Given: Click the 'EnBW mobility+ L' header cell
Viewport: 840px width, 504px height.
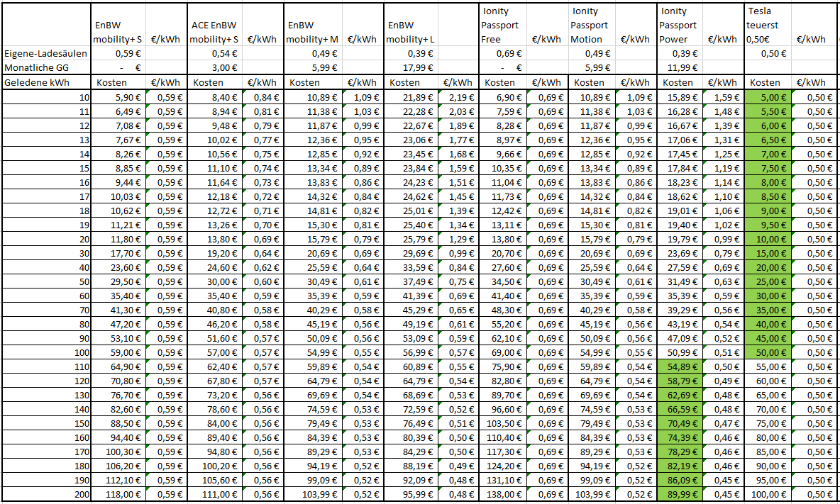Looking at the screenshot, I should click(411, 25).
